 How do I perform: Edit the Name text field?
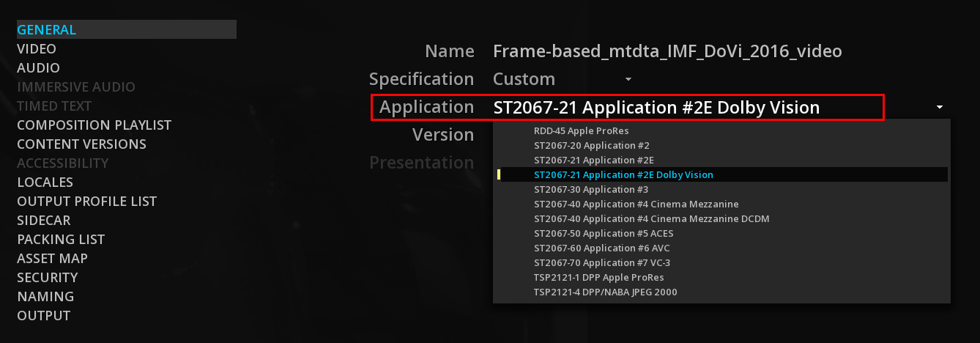pyautogui.click(x=667, y=51)
